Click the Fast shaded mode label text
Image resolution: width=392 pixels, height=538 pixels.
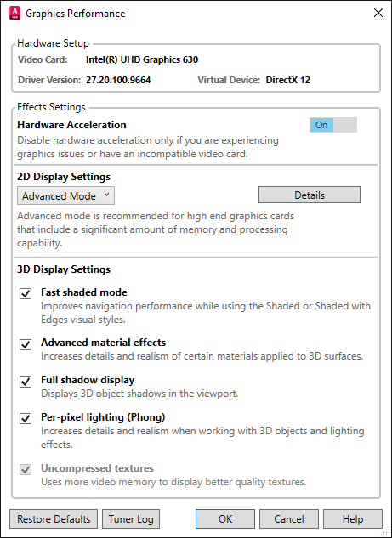pyautogui.click(x=84, y=292)
